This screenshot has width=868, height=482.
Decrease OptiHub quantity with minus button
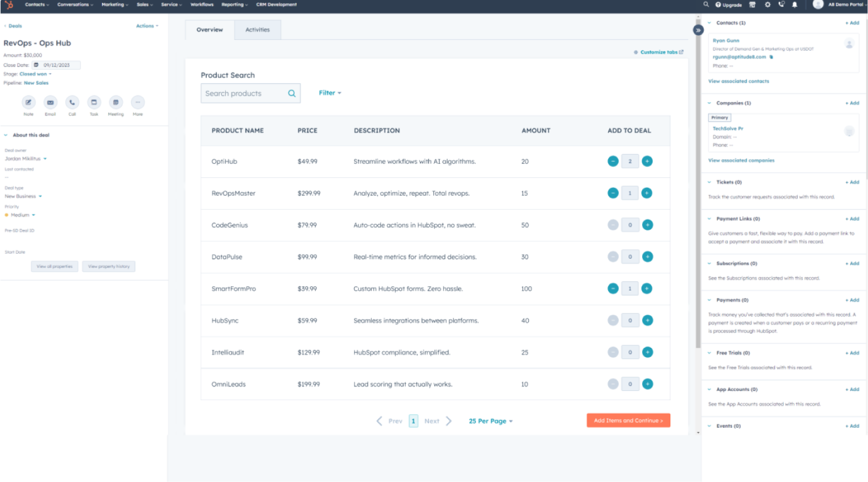(613, 161)
